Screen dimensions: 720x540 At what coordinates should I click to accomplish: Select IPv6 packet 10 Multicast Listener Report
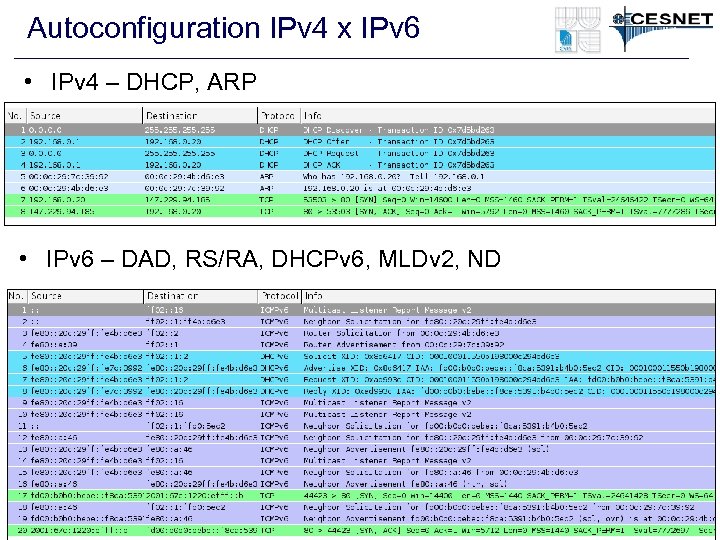[361, 414]
